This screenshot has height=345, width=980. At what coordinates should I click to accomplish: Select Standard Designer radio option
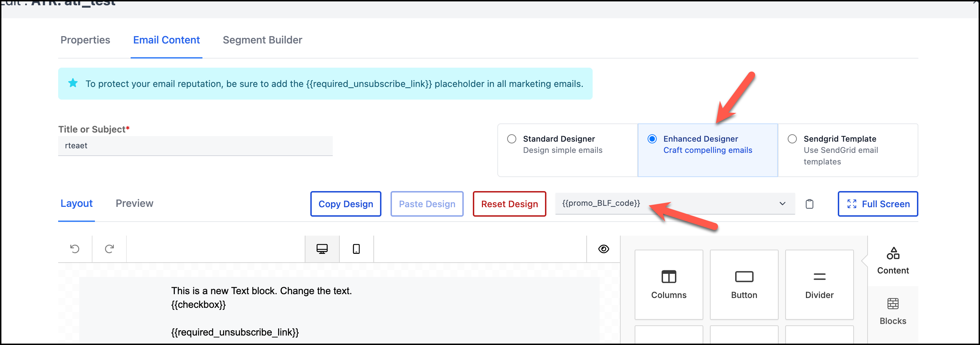point(512,139)
